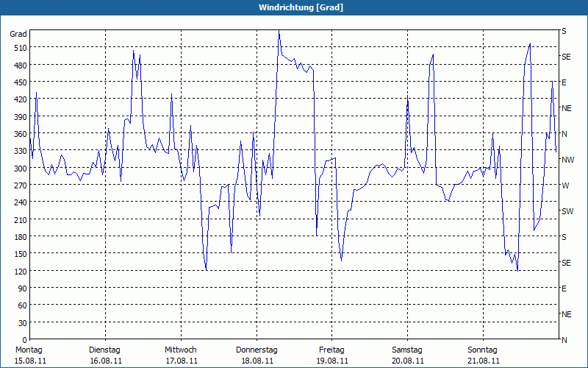Select the 360 axis tick label
The width and height of the screenshot is (588, 368).
click(21, 134)
